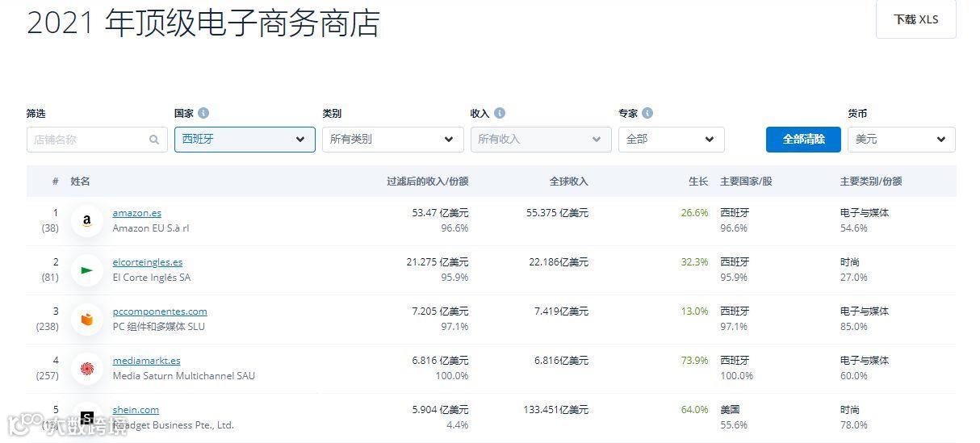Viewport: 980px width, 443px height.
Task: Open the 全部 expert dropdown
Action: [672, 140]
